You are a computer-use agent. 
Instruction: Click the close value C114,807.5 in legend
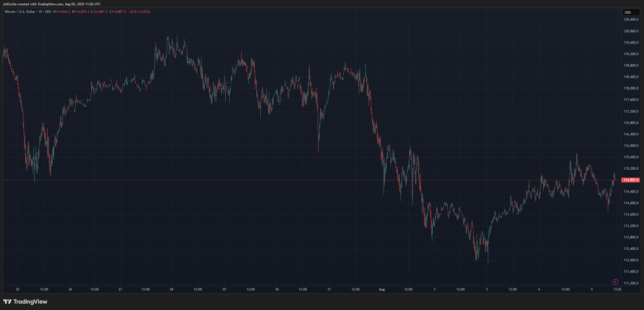(118, 12)
